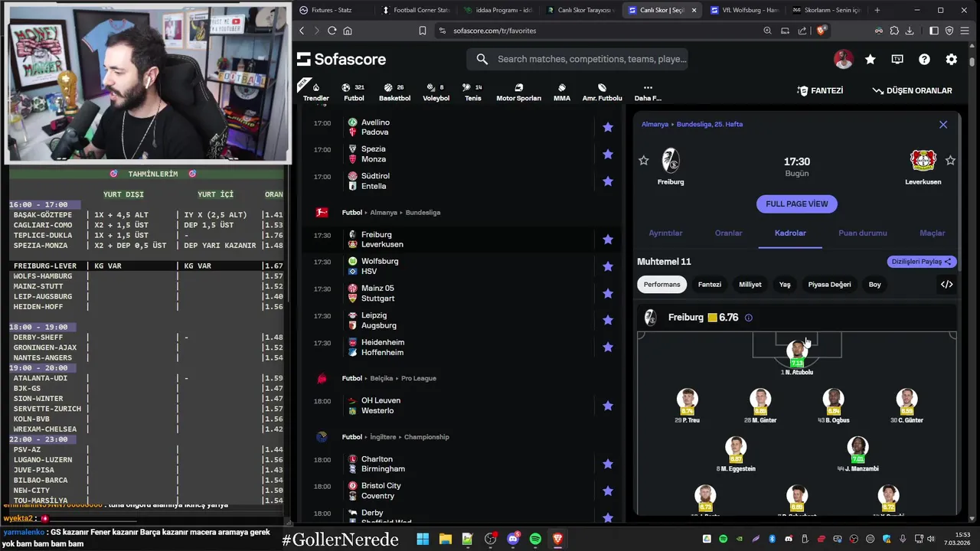Open N. Atubolu player in lineup
Screen dimensions: 980x551
click(797, 357)
